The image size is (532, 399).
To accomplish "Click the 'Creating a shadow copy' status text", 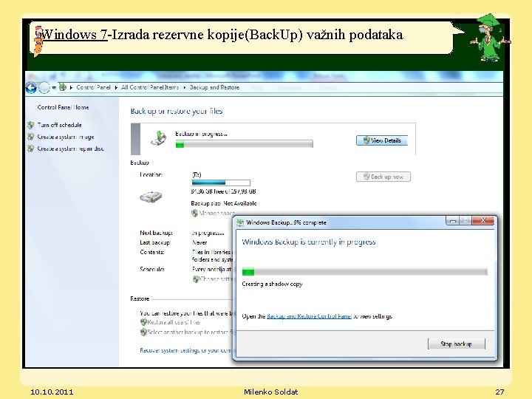I will 272,284.
